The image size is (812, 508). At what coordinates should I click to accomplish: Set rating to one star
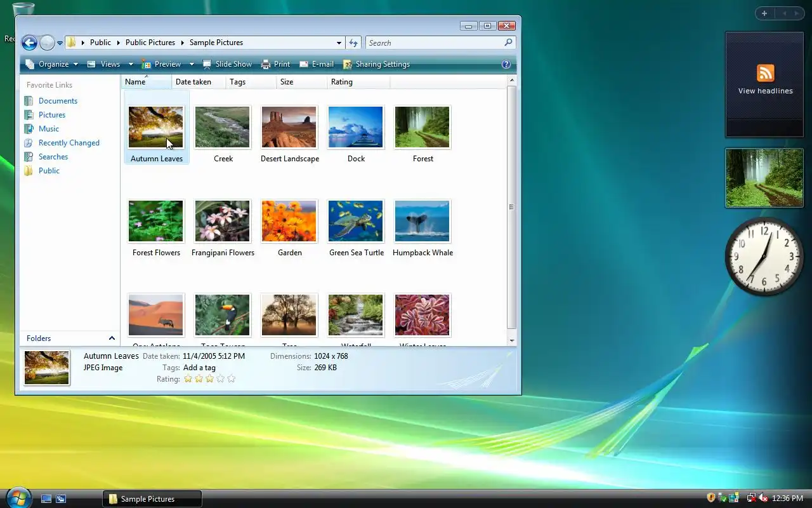[188, 379]
